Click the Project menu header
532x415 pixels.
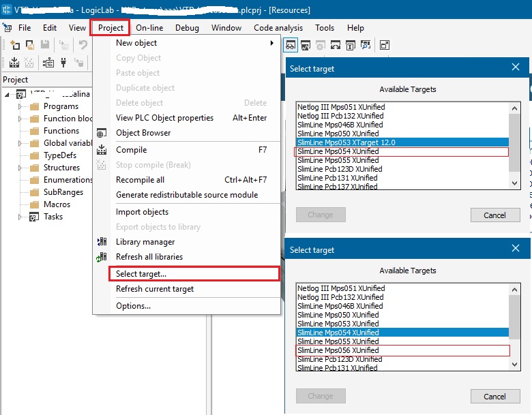tap(110, 28)
